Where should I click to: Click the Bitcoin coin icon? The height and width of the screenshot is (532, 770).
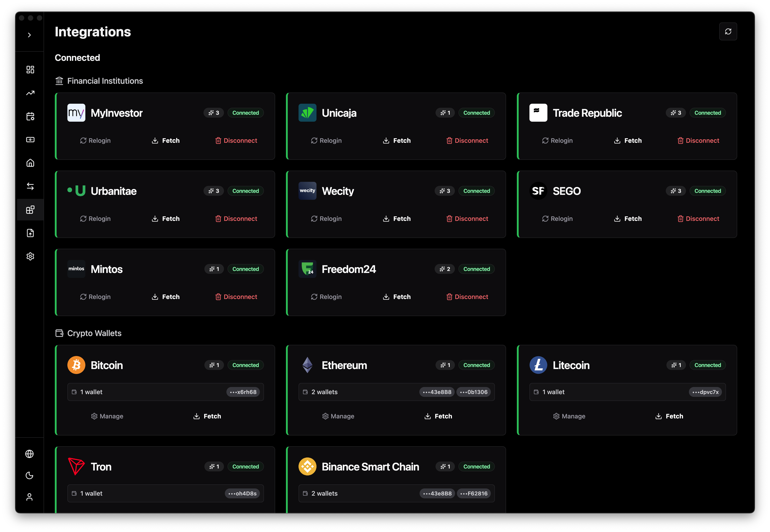(x=76, y=365)
